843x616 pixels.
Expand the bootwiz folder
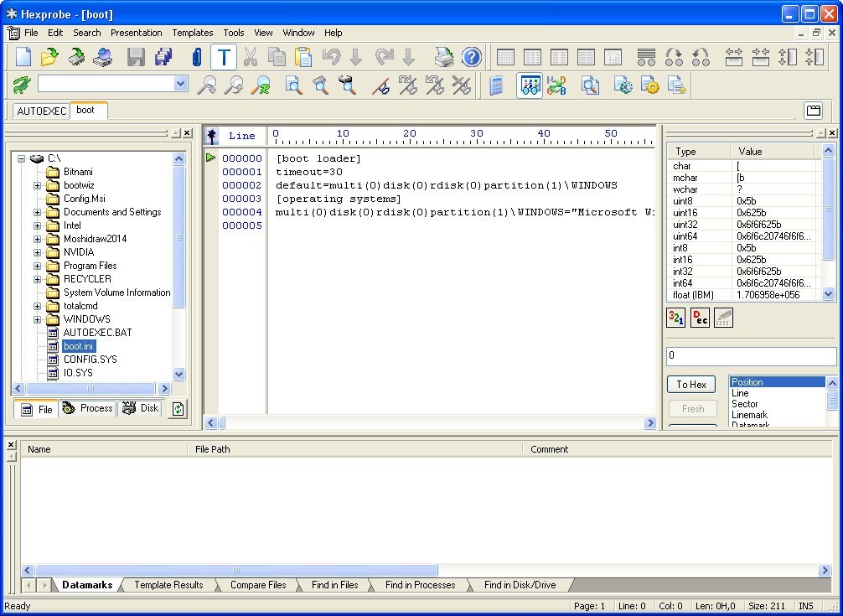coord(37,185)
